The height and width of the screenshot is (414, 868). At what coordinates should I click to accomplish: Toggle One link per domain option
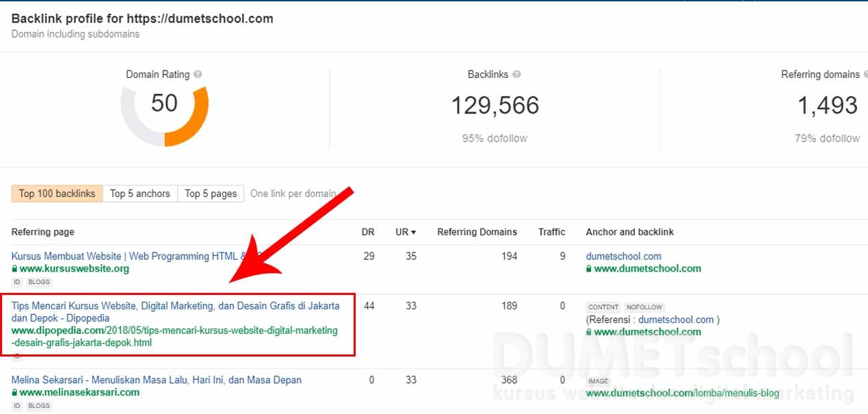[x=293, y=194]
